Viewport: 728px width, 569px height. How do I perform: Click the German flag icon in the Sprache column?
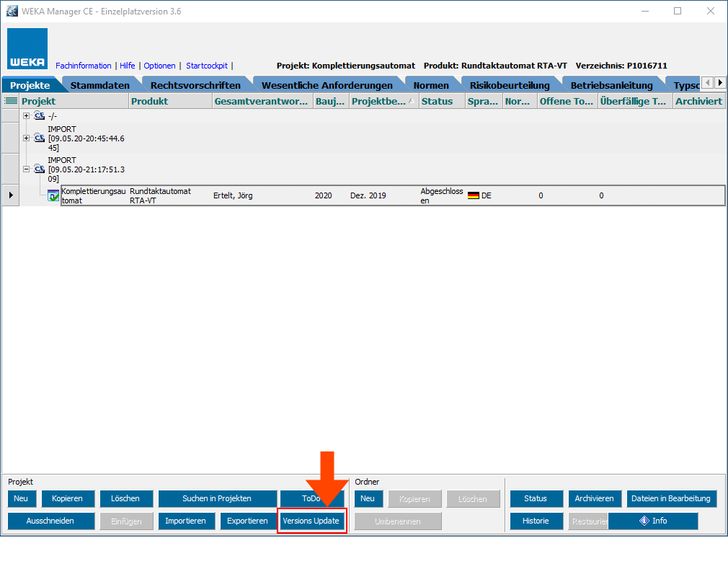[473, 195]
